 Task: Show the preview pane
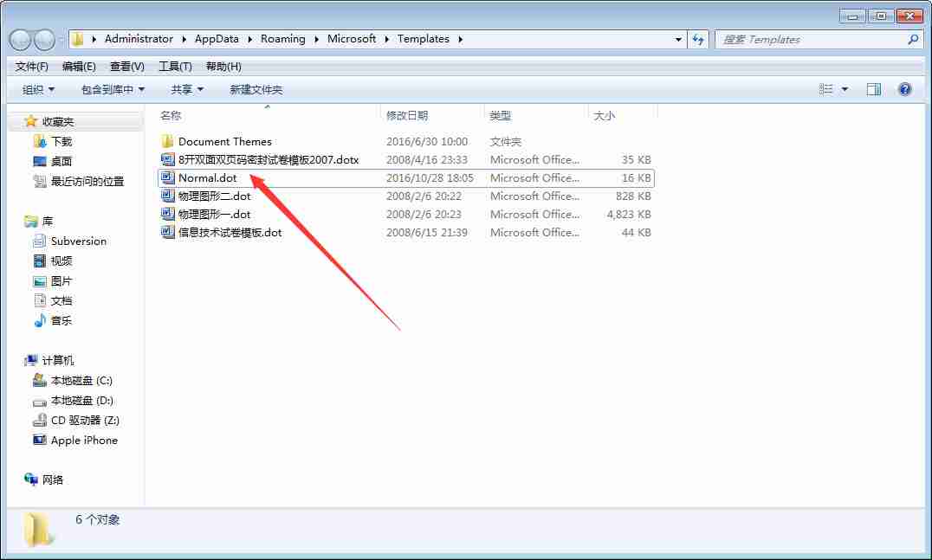click(x=873, y=88)
